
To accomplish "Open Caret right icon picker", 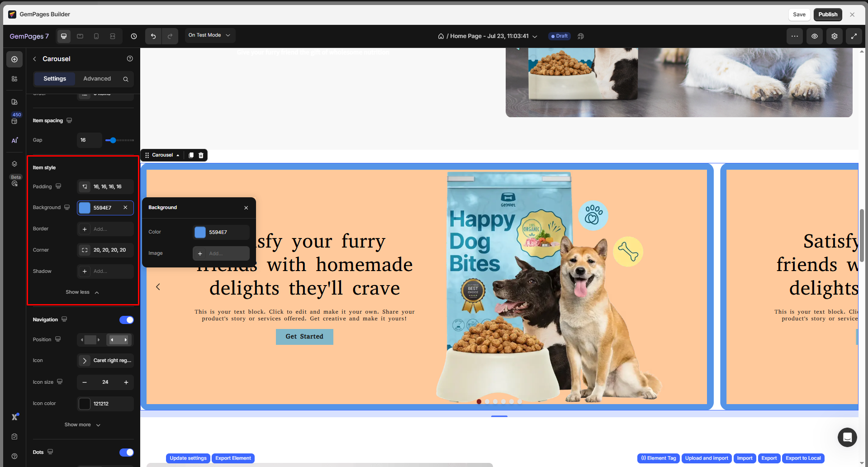I will pyautogui.click(x=105, y=361).
